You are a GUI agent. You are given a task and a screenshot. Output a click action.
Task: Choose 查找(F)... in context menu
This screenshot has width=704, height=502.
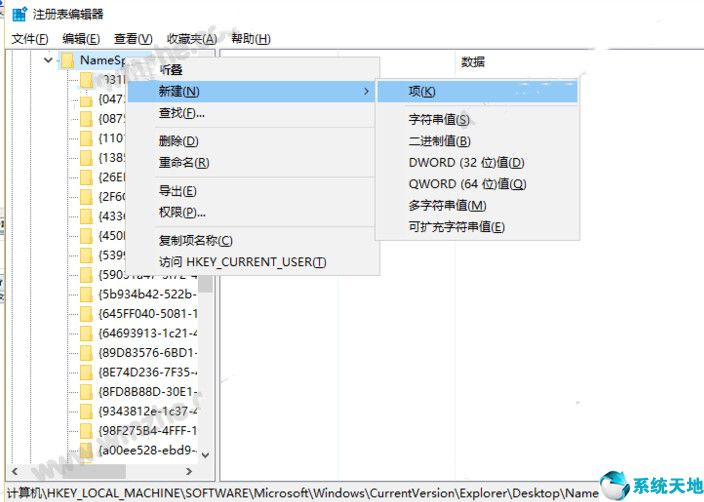[x=181, y=113]
